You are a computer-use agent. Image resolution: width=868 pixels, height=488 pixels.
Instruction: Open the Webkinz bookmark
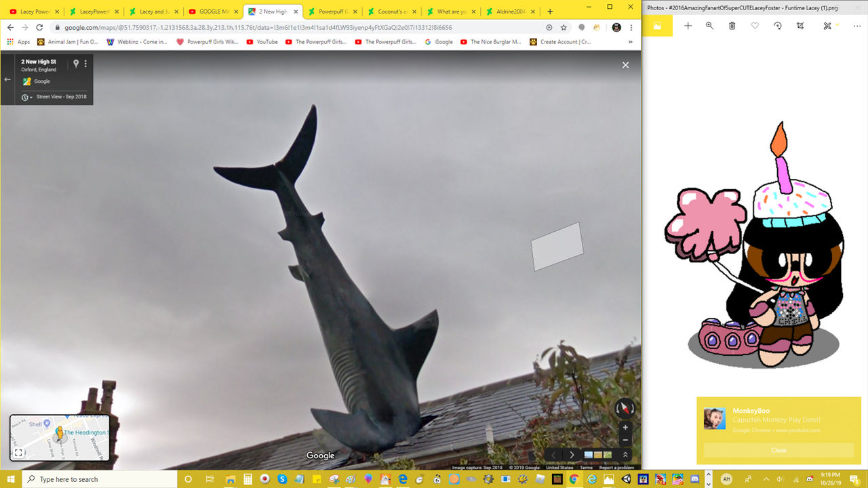point(137,42)
